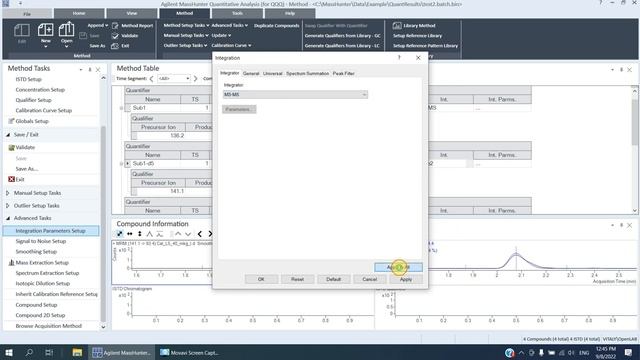
Task: Open the Home ribbon tab
Action: point(79,13)
